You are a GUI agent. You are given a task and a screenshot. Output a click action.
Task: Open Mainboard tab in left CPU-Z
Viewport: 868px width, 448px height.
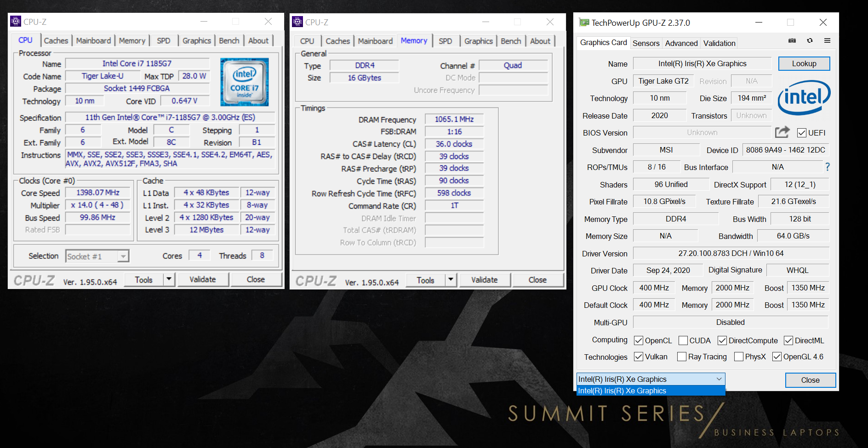[93, 40]
